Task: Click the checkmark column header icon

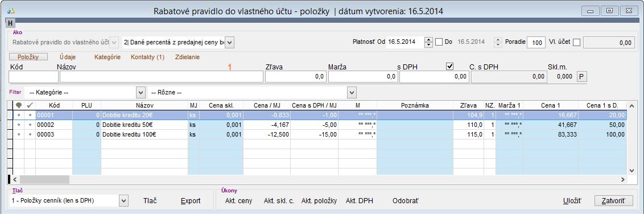Action: (x=30, y=105)
